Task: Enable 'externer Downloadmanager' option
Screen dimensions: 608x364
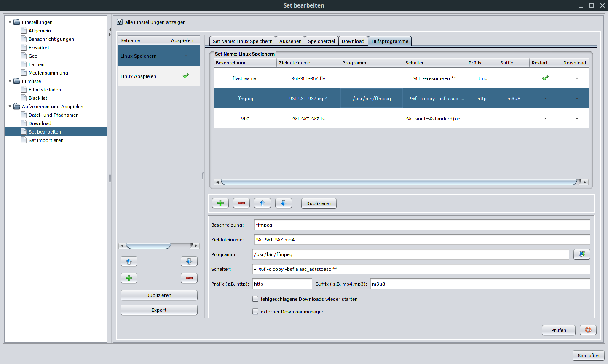Action: point(255,312)
